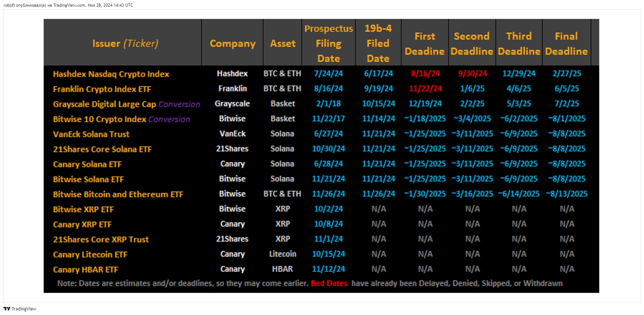This screenshot has height=315, width=644.
Task: Click red first deadline 8/16/24
Action: (x=425, y=73)
